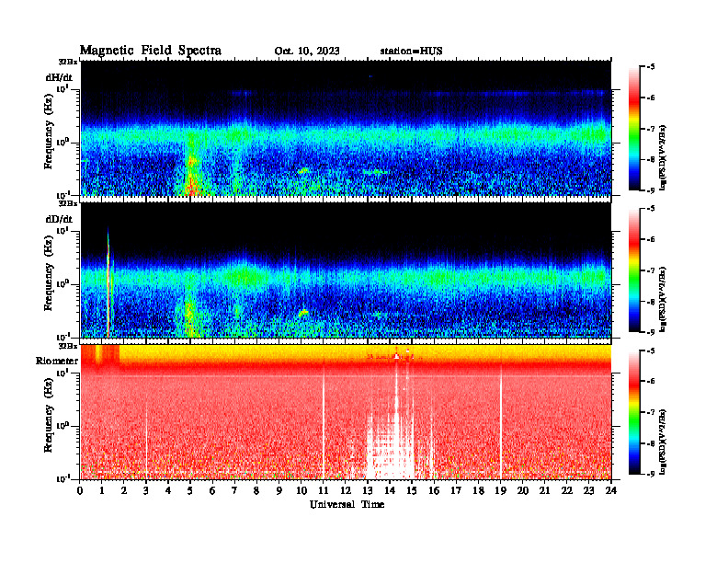This screenshot has width=728, height=563.
Task: Click the "-7" value on the dD/dt color bar
Action: click(651, 270)
